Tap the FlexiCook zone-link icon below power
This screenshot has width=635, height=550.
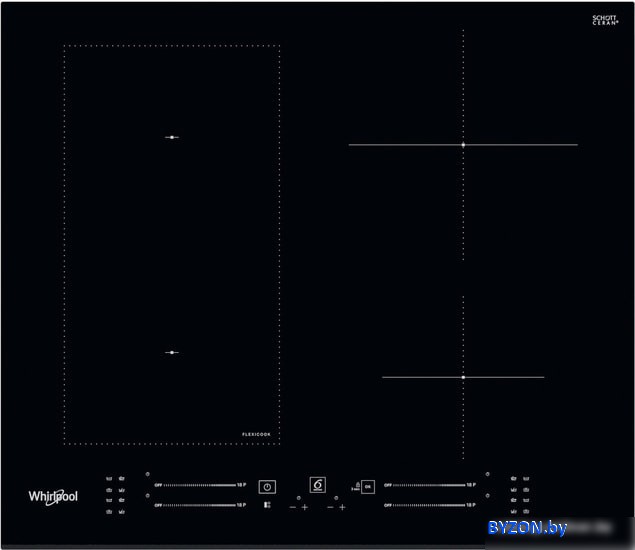[x=267, y=505]
